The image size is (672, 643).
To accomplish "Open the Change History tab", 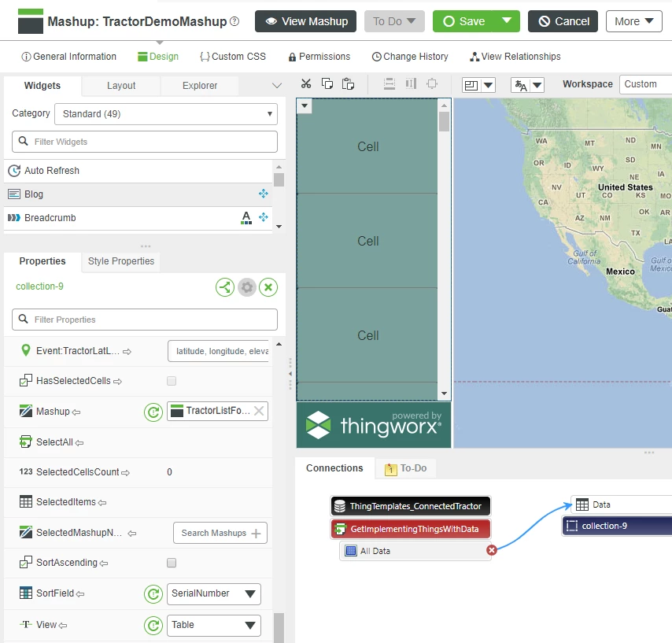I will click(x=410, y=57).
